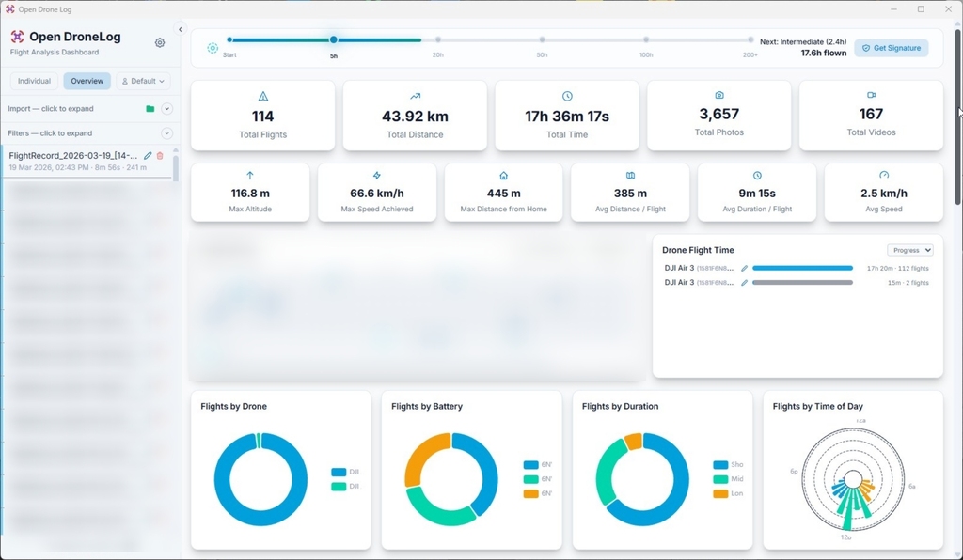This screenshot has width=963, height=560.
Task: Open settings via the gear icon
Action: (x=160, y=43)
